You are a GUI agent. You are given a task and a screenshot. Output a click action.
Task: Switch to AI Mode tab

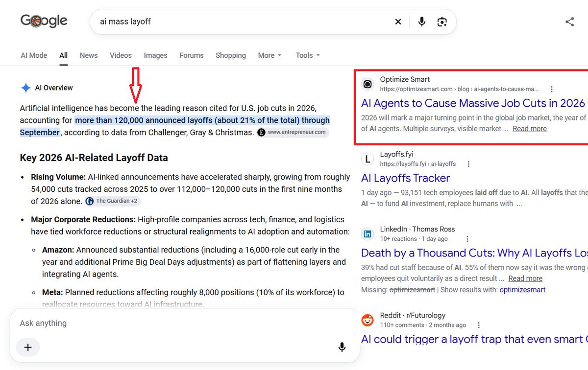click(x=34, y=55)
